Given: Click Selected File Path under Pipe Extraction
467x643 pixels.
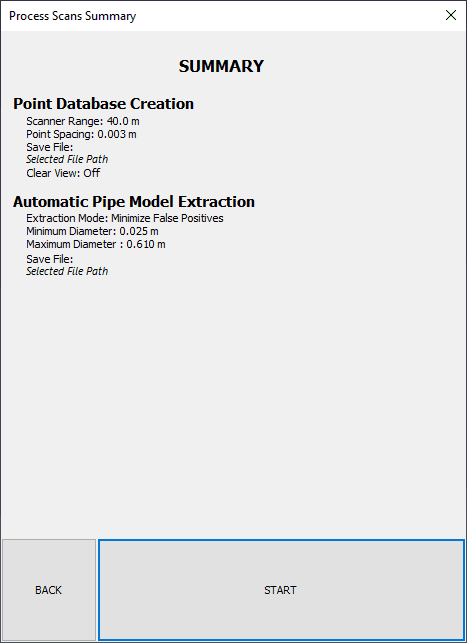Looking at the screenshot, I should [x=67, y=271].
